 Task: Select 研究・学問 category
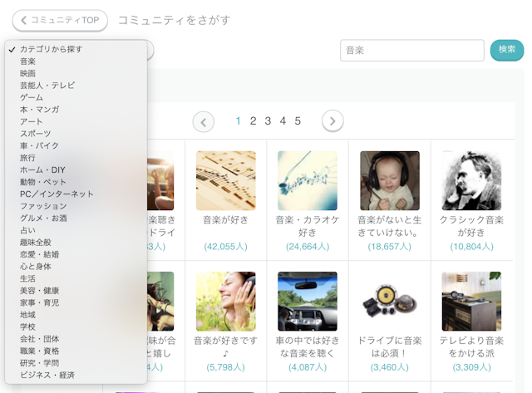pos(76,363)
